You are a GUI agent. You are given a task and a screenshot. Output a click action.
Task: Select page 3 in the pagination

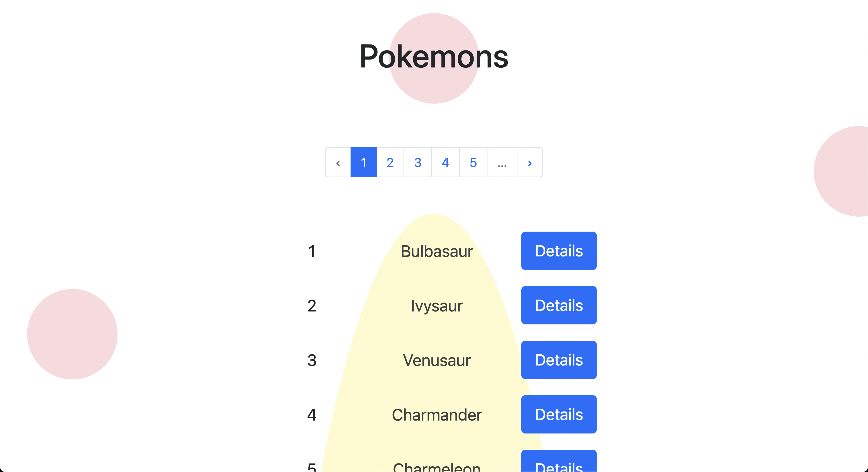point(418,163)
